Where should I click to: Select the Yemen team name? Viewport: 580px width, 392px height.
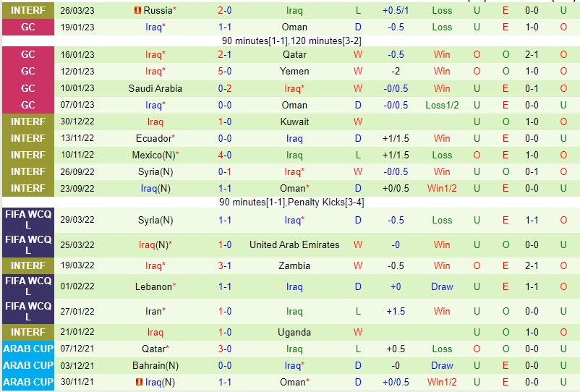pos(294,71)
